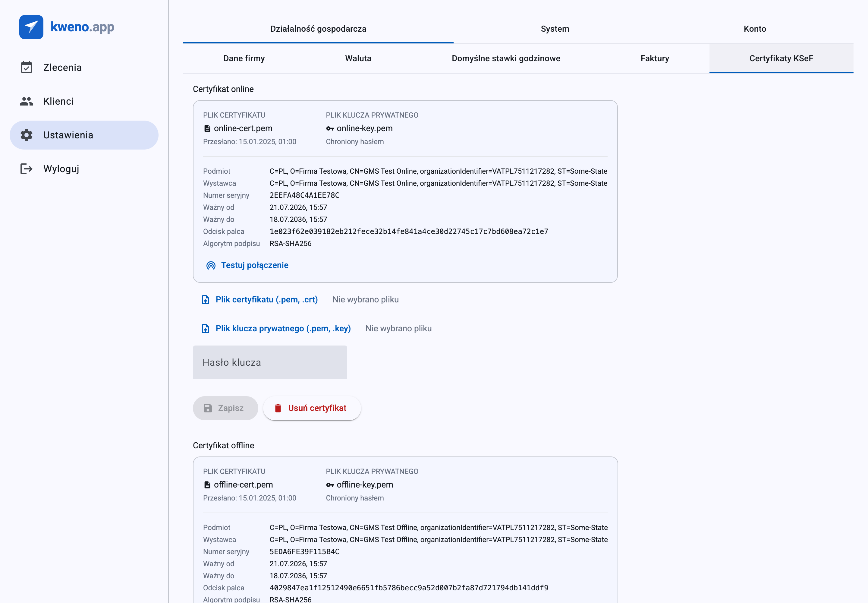The image size is (868, 603).
Task: Switch to the Konto tab
Action: 755,29
